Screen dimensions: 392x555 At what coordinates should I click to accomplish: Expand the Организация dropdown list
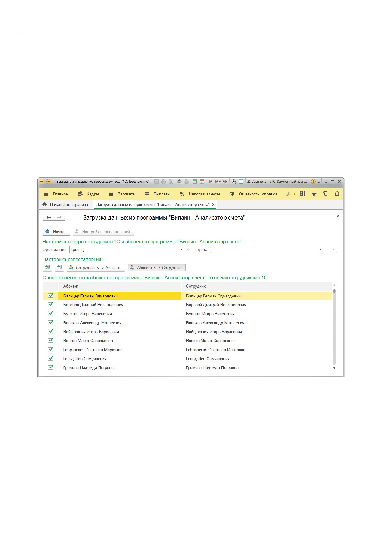181,250
